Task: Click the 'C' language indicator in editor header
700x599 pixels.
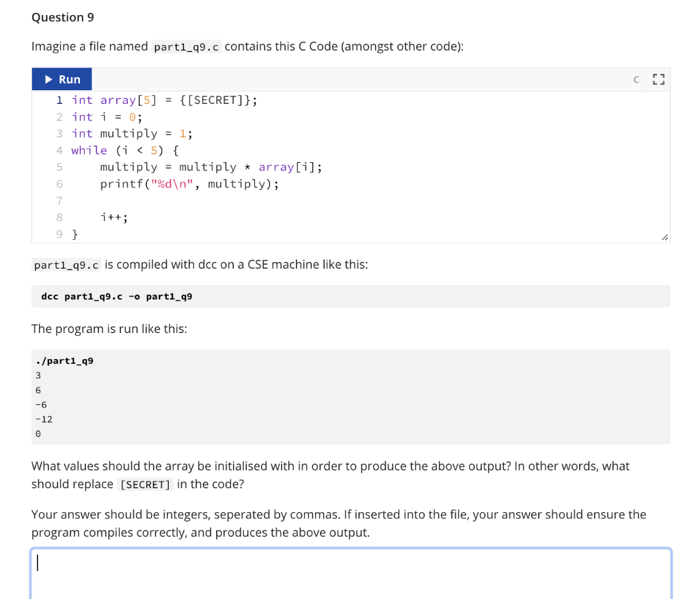Action: (636, 79)
